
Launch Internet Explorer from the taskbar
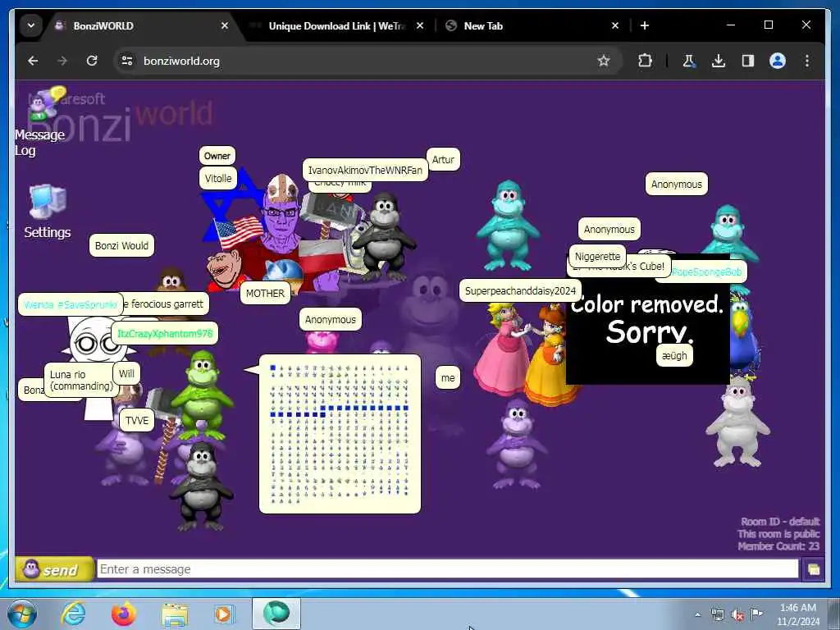(73, 614)
